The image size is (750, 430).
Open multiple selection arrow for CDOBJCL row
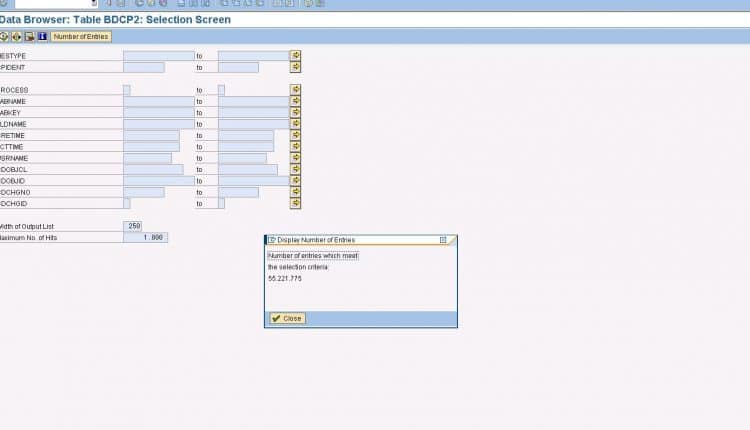click(296, 169)
